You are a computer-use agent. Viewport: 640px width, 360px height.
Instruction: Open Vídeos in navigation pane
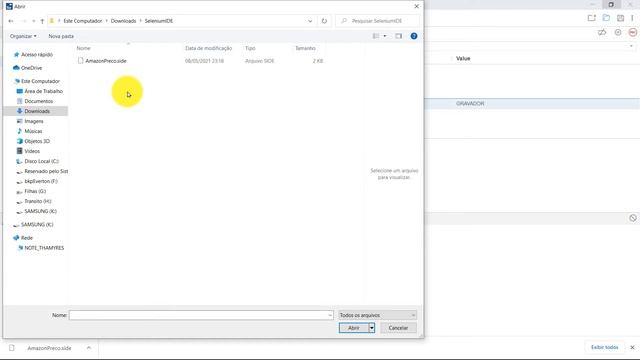click(x=32, y=151)
